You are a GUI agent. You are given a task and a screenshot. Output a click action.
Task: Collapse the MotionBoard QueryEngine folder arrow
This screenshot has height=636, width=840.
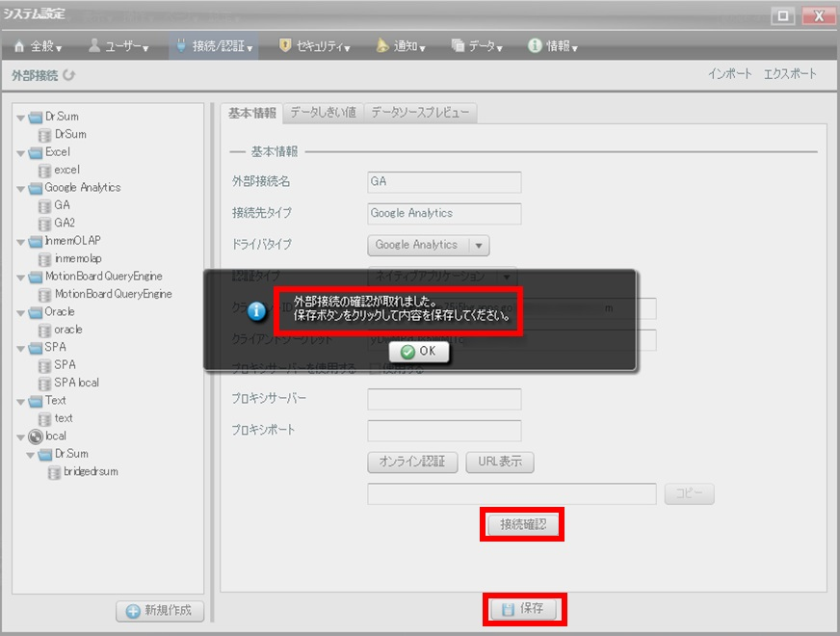(x=21, y=278)
